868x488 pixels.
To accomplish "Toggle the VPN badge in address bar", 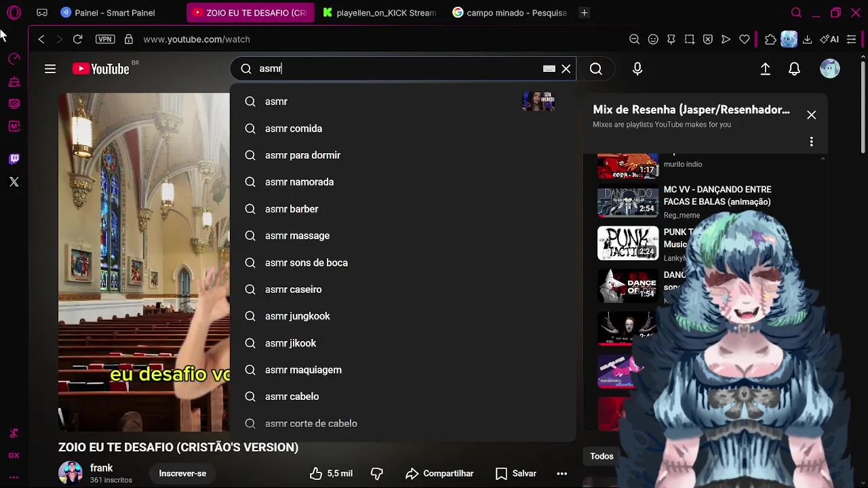I will tap(105, 39).
